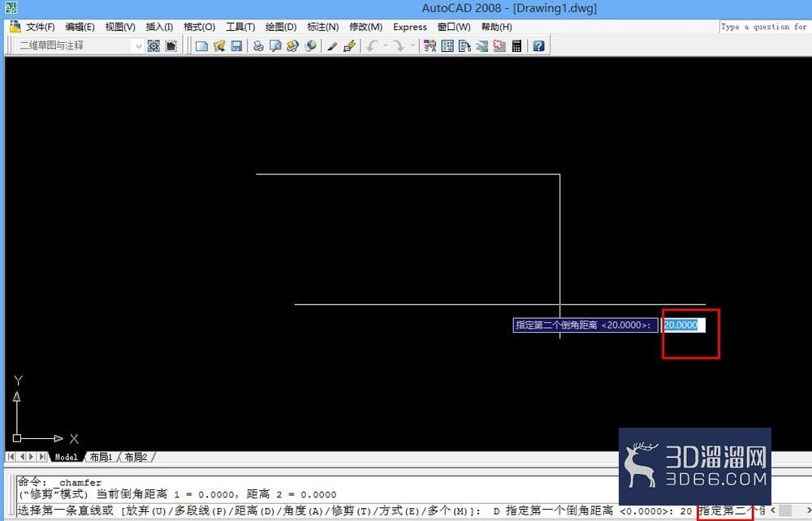Screen dimensions: 812x521
Task: Click the Help question mark icon
Action: (x=538, y=46)
